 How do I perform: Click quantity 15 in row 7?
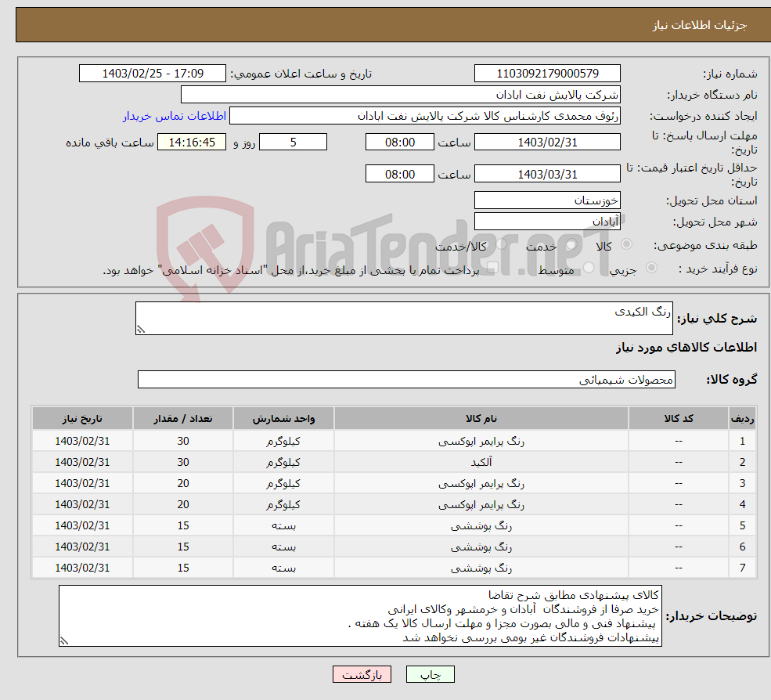(x=183, y=568)
